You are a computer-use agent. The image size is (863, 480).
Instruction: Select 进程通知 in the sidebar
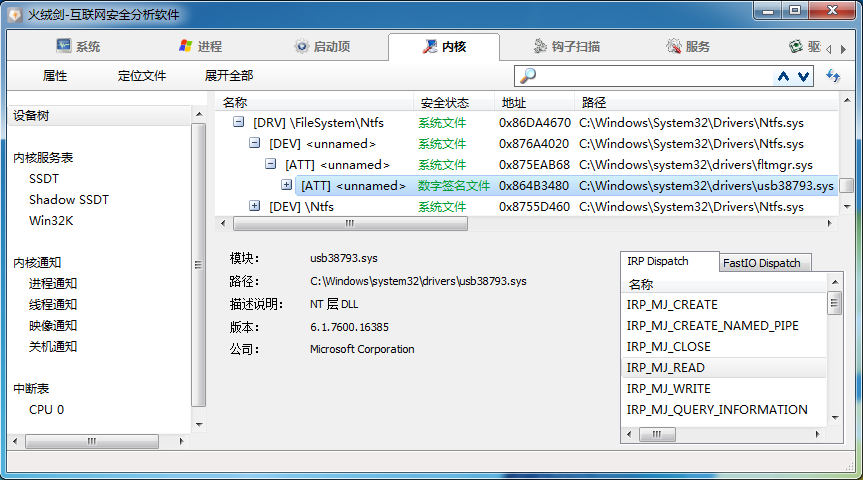(x=53, y=283)
